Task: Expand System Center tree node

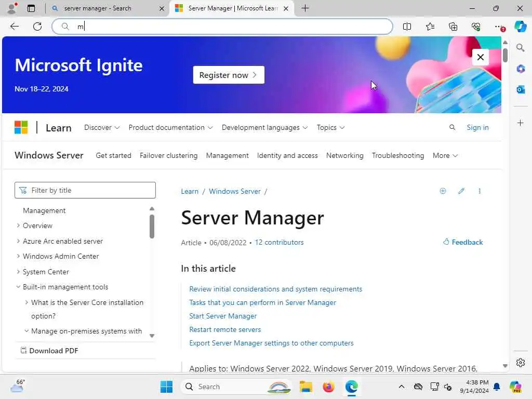Action: (18, 271)
